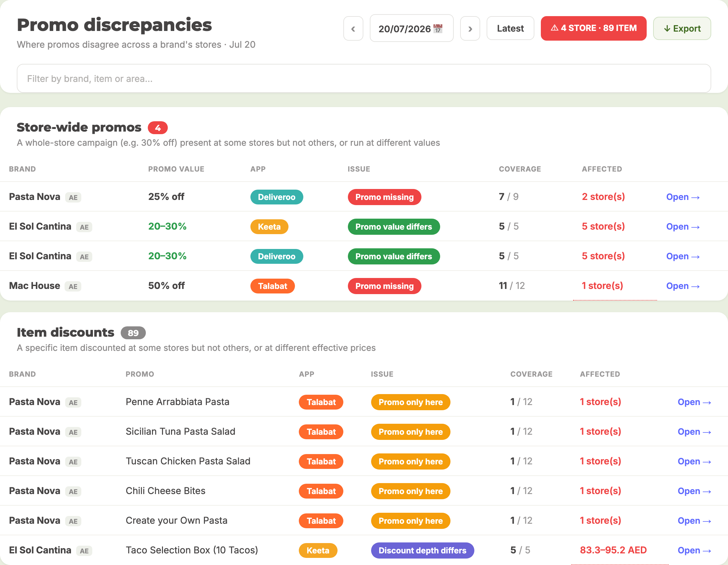Open the El Sol Cantina Keeta store-wide row
Screen dimensions: 728x565
tap(683, 226)
